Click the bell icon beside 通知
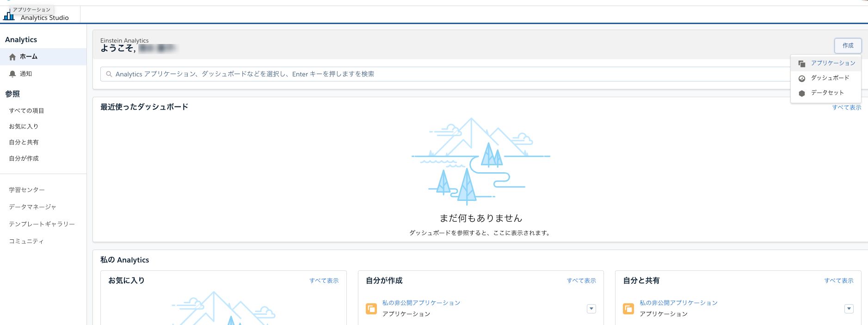The width and height of the screenshot is (868, 325). point(12,74)
